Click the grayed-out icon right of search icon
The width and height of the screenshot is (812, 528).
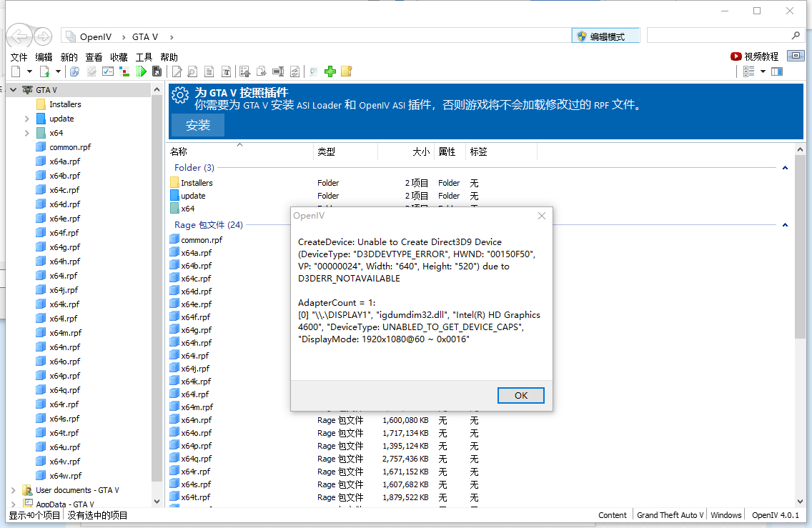[91, 71]
